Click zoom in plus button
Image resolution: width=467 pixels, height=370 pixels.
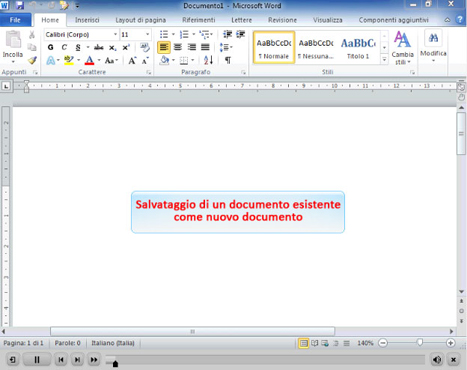(450, 343)
